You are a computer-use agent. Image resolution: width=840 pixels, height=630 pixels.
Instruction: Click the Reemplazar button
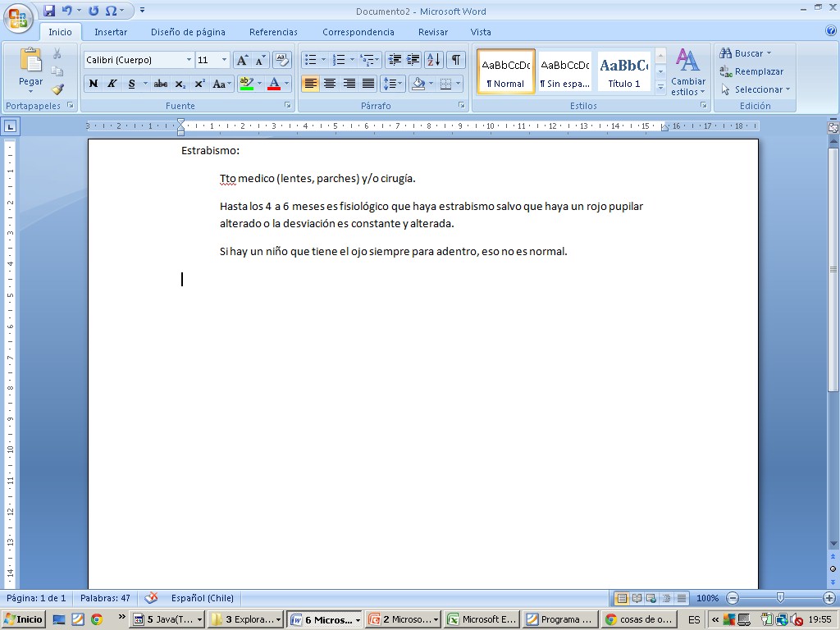pos(751,71)
